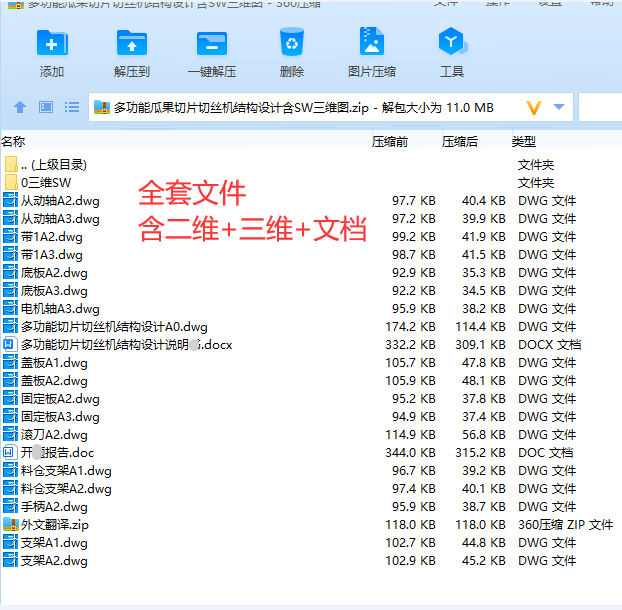Image resolution: width=622 pixels, height=610 pixels.
Task: Select file 料仓支架A2.dwg
Action: (x=66, y=489)
